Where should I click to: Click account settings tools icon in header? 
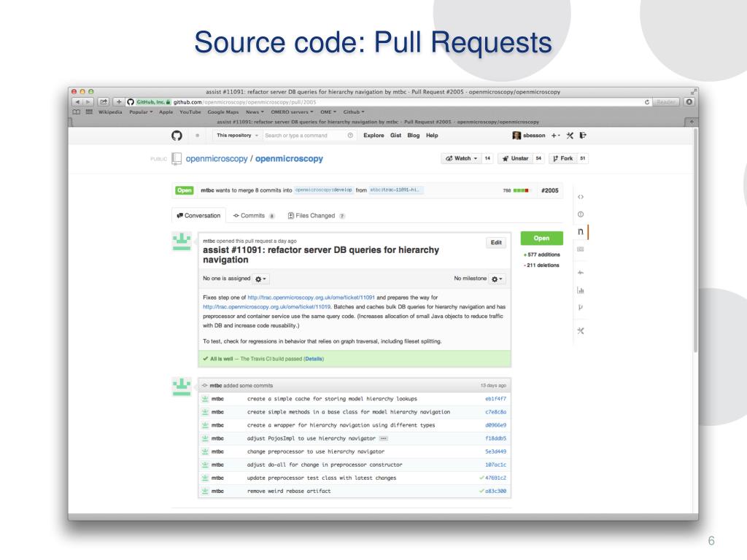click(x=570, y=136)
